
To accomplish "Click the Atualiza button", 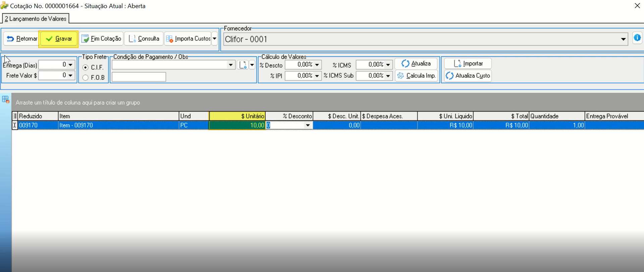I will coord(416,64).
